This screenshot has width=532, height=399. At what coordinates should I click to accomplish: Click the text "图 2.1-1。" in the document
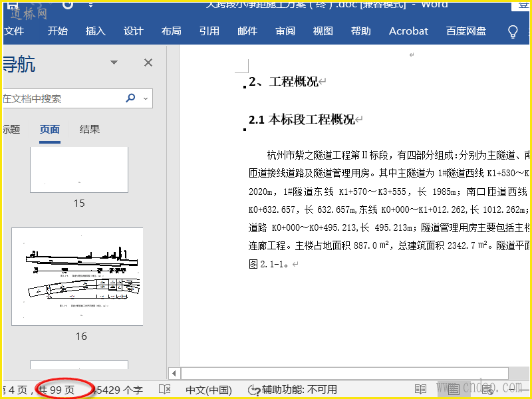coord(269,264)
